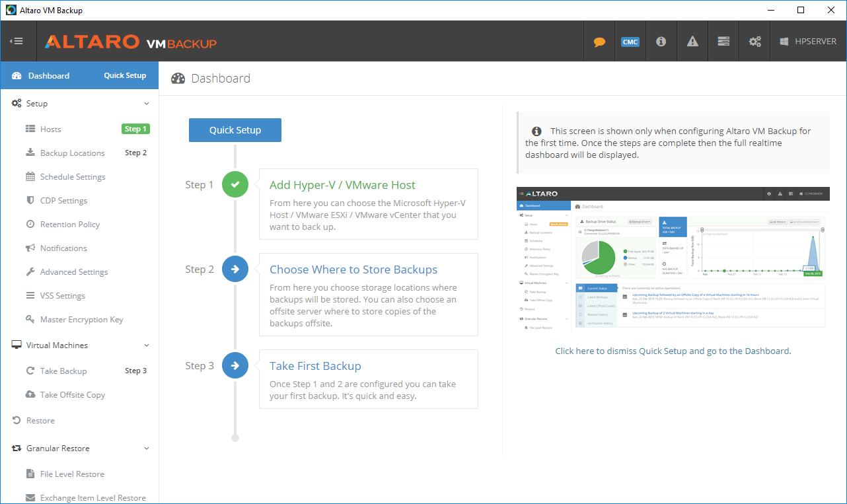Click the Notifications megaphone icon
This screenshot has height=504, width=847.
click(30, 248)
